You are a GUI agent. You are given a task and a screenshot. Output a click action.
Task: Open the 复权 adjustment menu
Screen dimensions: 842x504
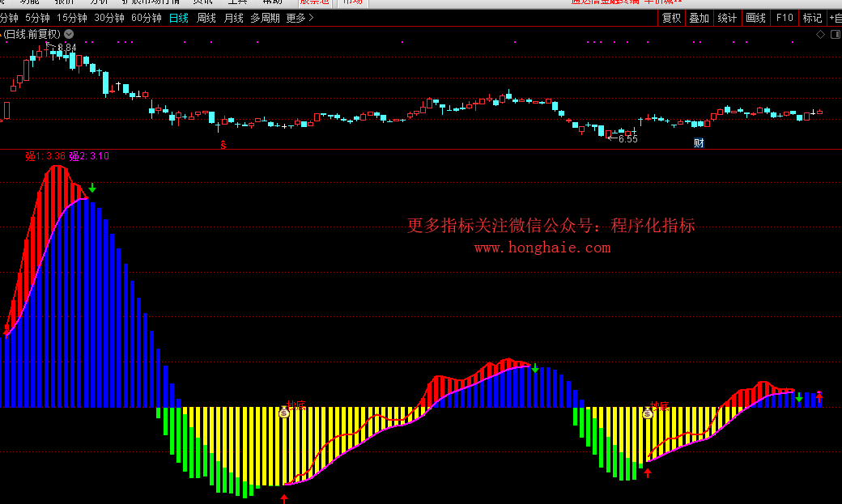click(671, 18)
